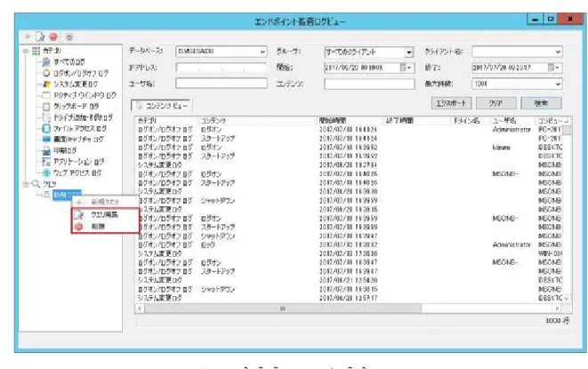This screenshot has height=369, width=588.
Task: Open the データベース dropdown
Action: click(x=262, y=52)
